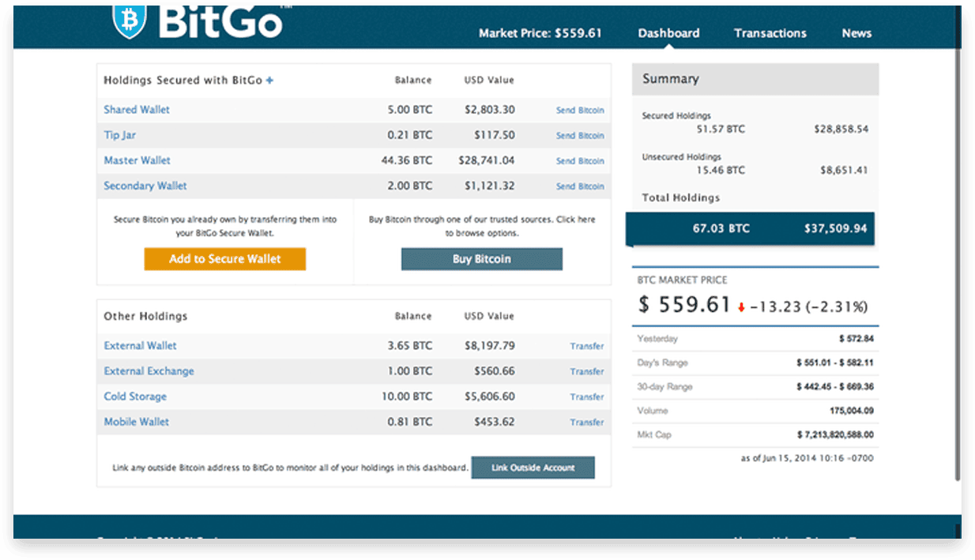Open the News tab

point(856,33)
